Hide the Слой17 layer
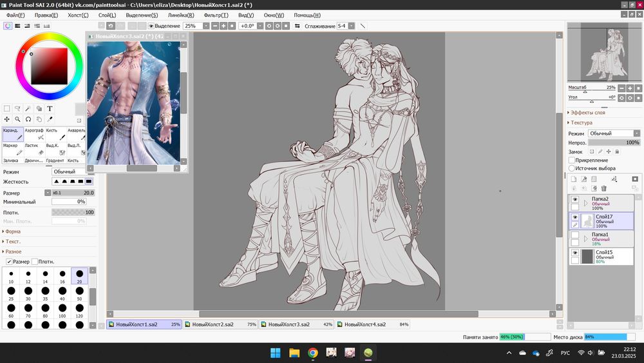The height and width of the screenshot is (363, 644). (x=574, y=217)
